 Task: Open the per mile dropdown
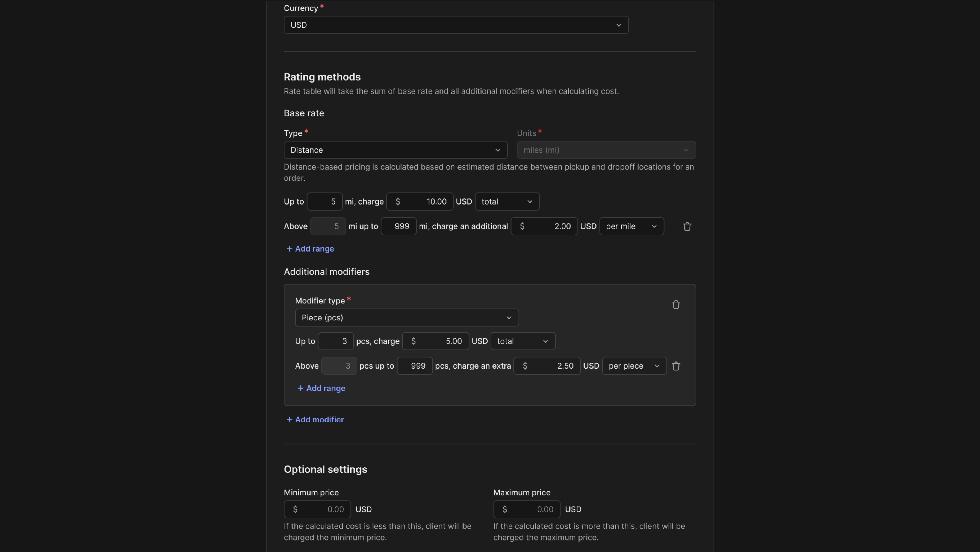pos(631,226)
